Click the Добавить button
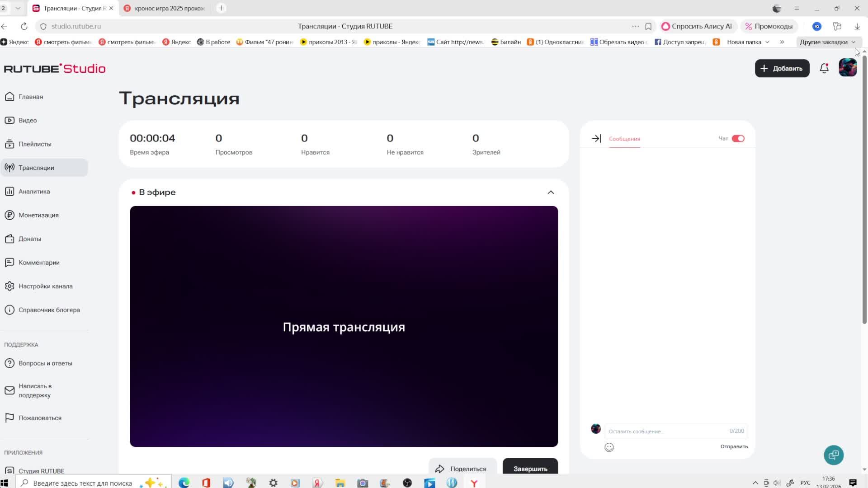Viewport: 868px width, 488px height. point(782,68)
